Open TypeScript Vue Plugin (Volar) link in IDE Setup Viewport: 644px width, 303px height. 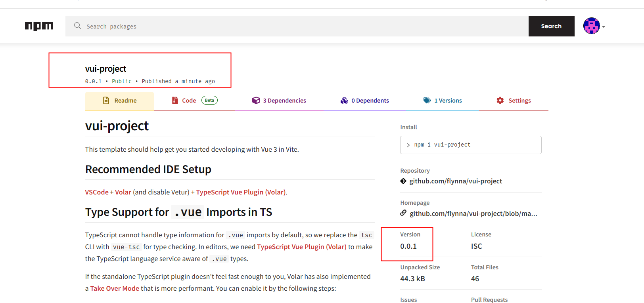(x=241, y=192)
